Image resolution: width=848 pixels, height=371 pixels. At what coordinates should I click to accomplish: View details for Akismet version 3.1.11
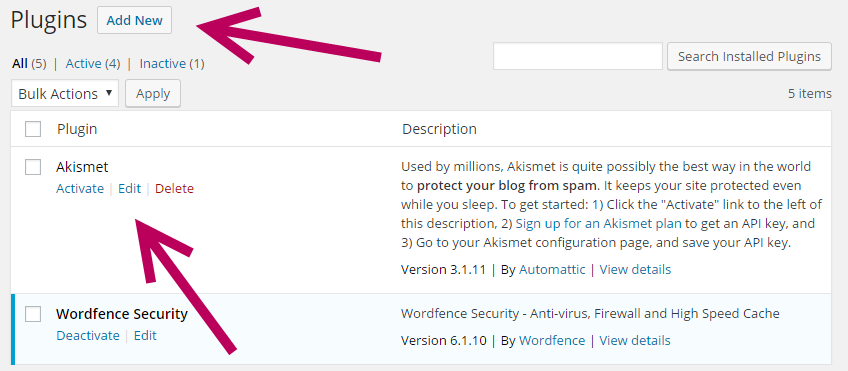[635, 269]
